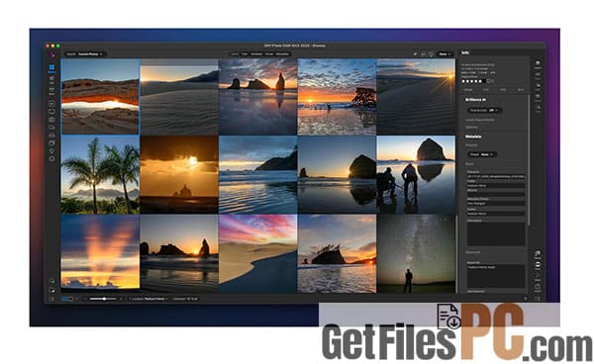Open the metadata Preset None dropdown
Viewport: 594px width, 364px height.
(x=482, y=154)
